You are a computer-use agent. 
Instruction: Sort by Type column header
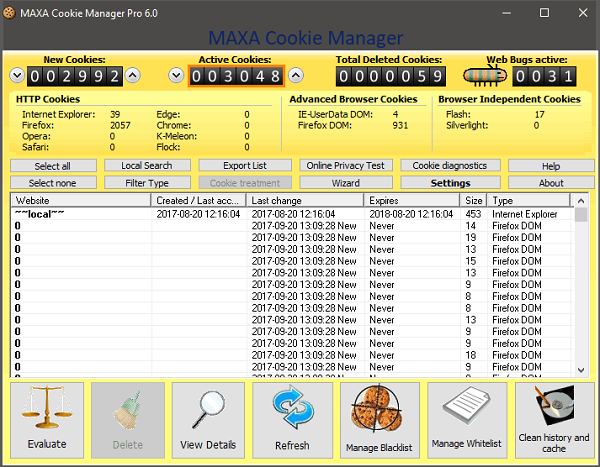tap(529, 200)
